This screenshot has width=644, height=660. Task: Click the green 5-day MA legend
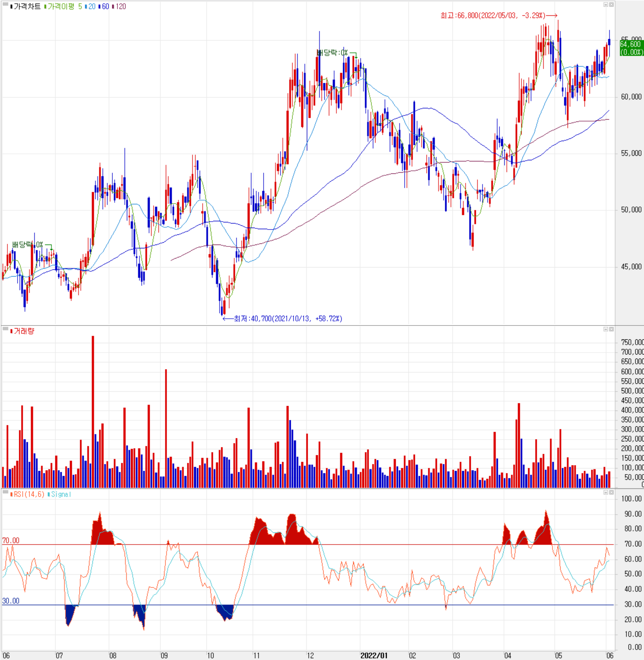[x=80, y=6]
